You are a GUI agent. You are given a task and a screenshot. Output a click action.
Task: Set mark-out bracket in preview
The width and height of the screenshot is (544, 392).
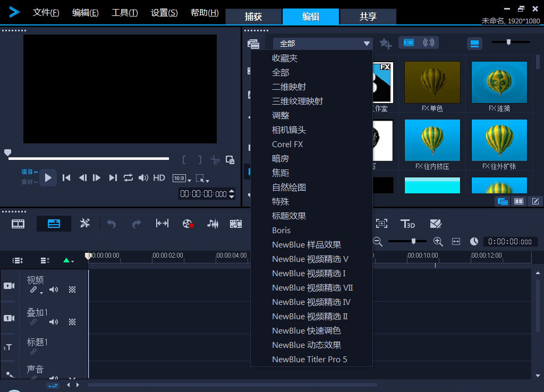click(x=200, y=160)
